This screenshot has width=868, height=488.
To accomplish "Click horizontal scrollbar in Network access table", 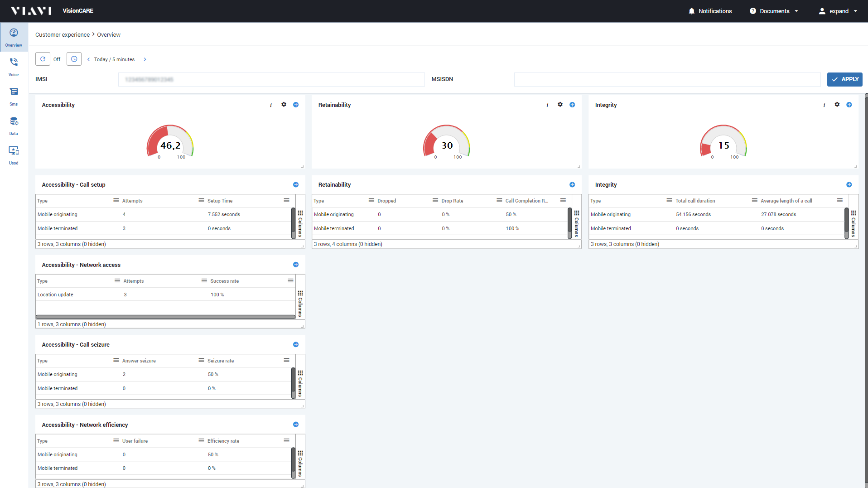I will (165, 317).
